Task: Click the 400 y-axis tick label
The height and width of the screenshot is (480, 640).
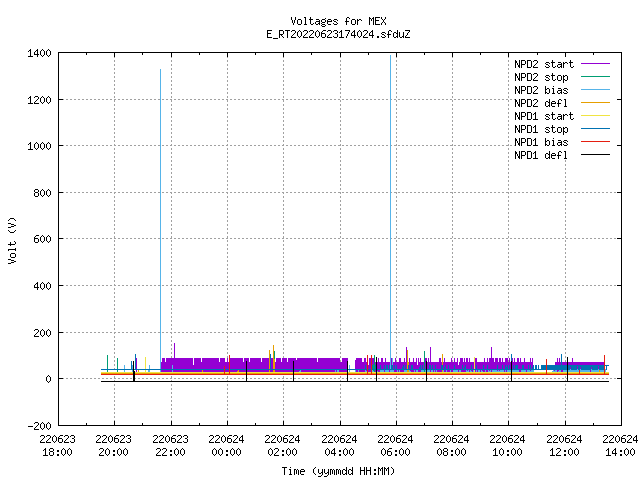Action: pyautogui.click(x=42, y=286)
